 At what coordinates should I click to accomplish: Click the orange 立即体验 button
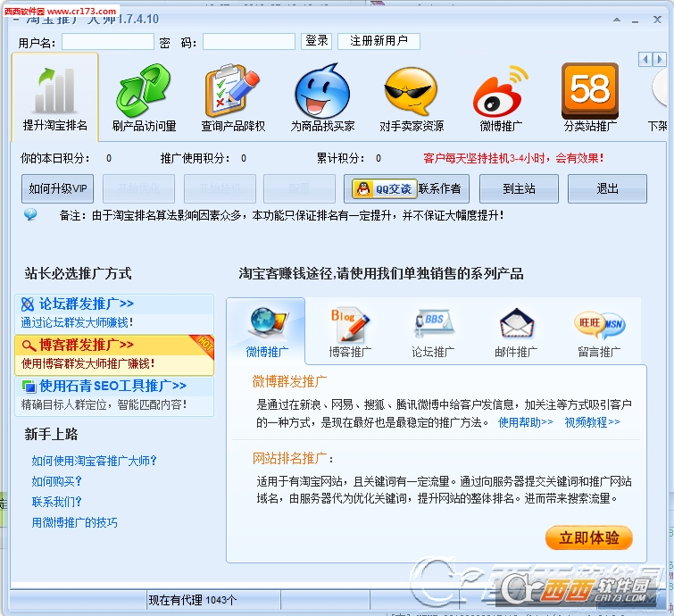[589, 537]
